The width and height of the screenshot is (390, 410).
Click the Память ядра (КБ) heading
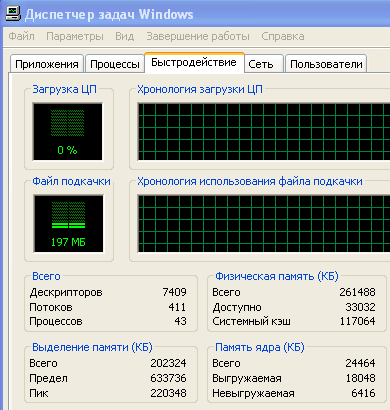[x=260, y=347]
